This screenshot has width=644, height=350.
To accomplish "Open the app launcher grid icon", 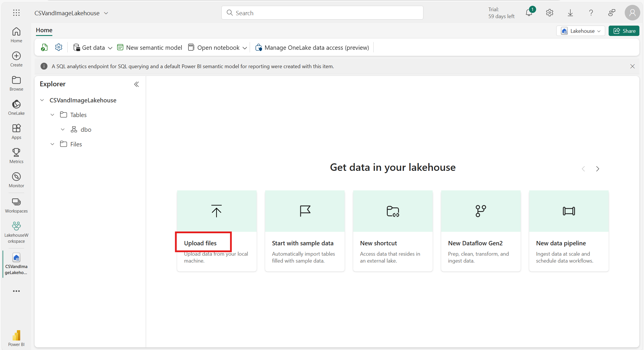I will 16,13.
